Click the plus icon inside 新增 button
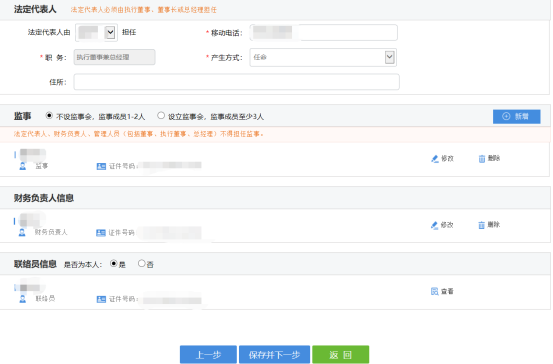Screen dimensions: 553x364 tap(506, 116)
